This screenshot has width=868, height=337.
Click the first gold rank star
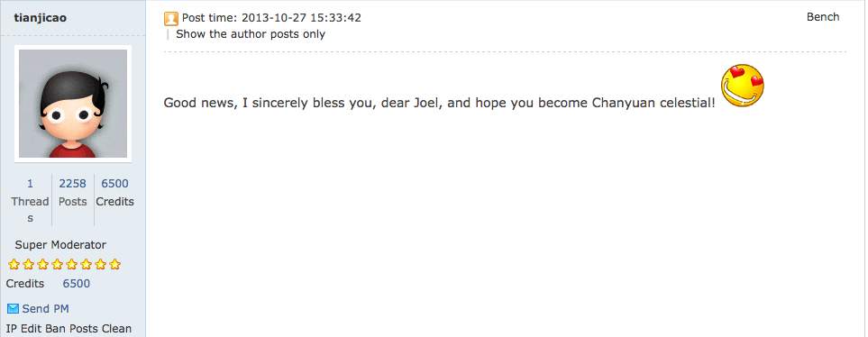point(14,265)
